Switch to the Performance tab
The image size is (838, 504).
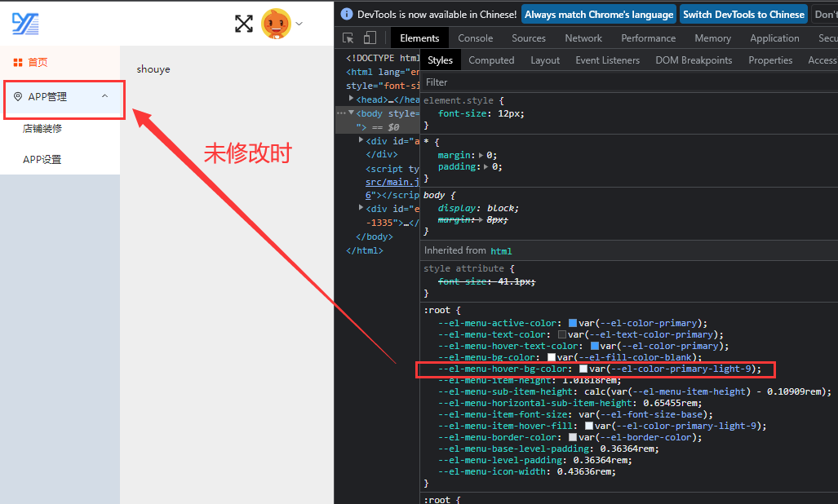pos(648,38)
